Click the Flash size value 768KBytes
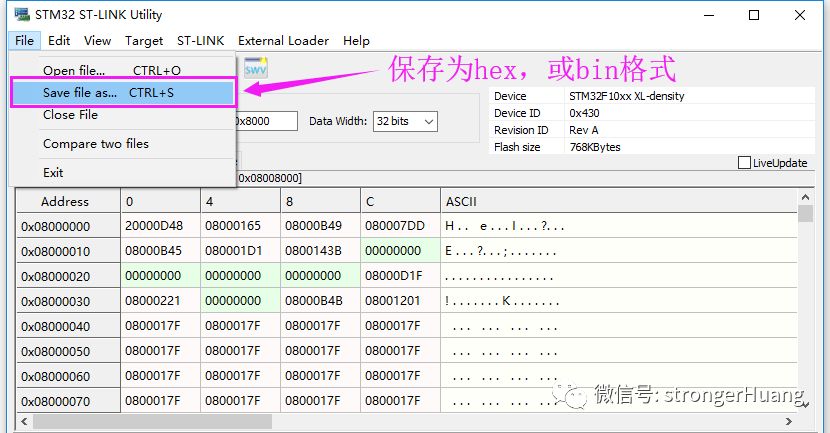This screenshot has height=433, width=830. tap(595, 147)
